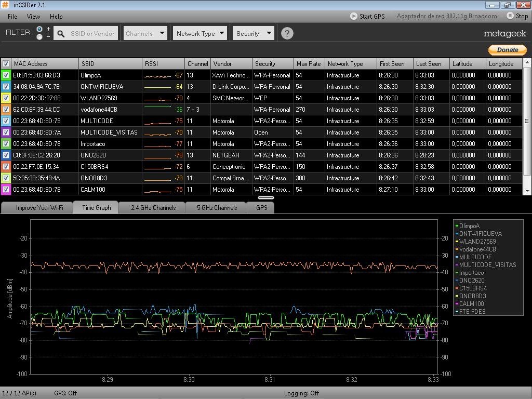Select the minus filter radio button
The width and height of the screenshot is (532, 399).
39,37
